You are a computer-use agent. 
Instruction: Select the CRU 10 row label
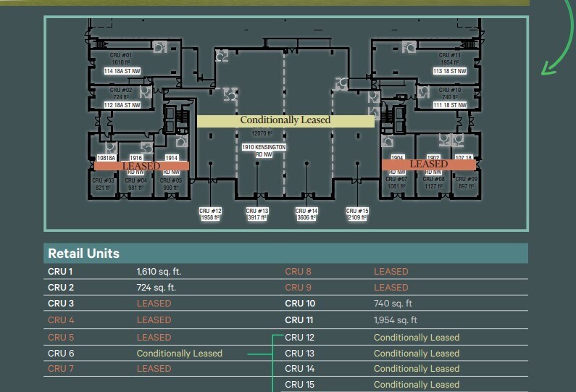click(300, 304)
